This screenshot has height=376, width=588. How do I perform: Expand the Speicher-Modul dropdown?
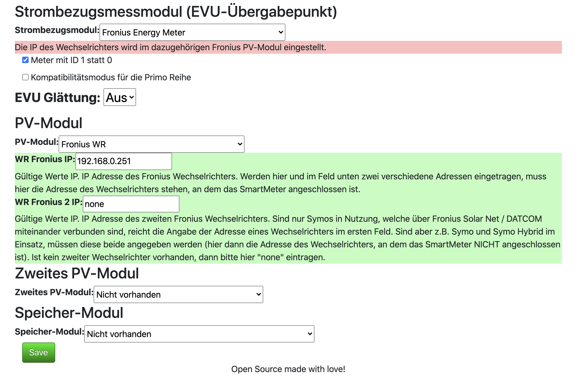[x=199, y=334]
